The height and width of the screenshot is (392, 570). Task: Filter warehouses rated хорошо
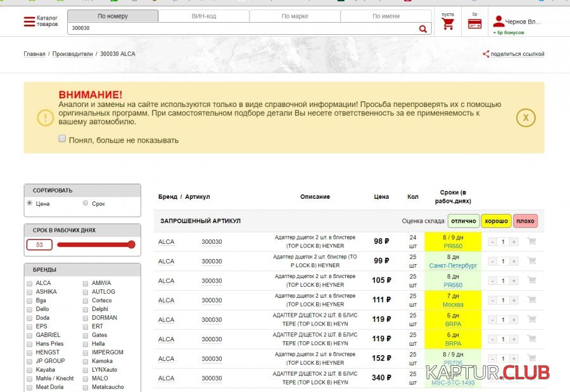496,221
